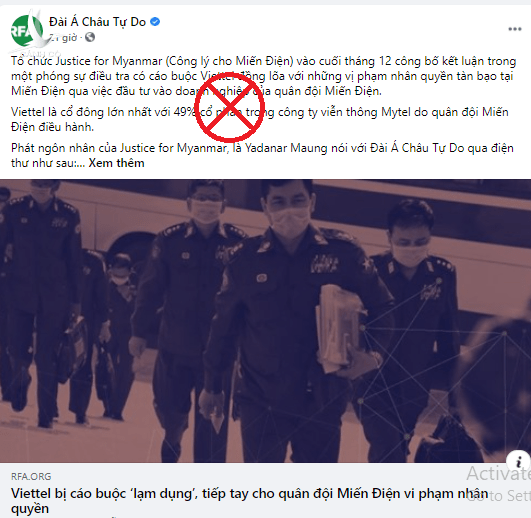Select the paragraph starting Viettel là cổ đông lớn nhất
Screen dimensions: 531x518
260,120
